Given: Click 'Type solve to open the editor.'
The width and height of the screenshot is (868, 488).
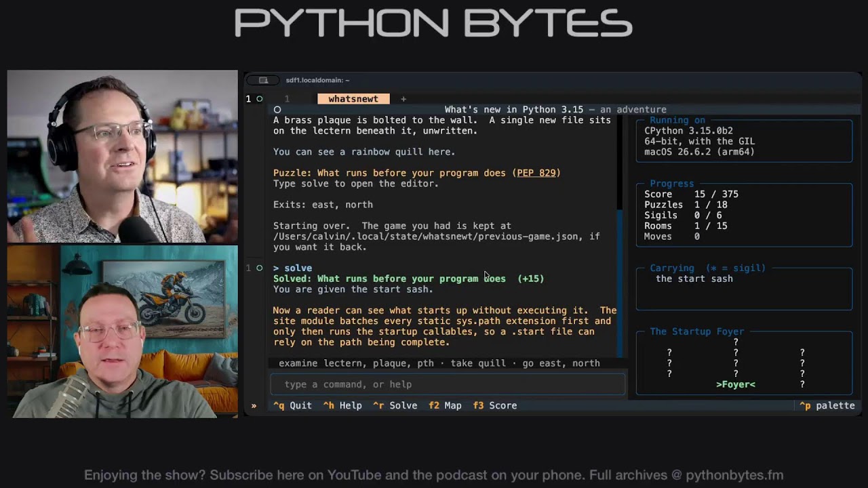Looking at the screenshot, I should (356, 184).
